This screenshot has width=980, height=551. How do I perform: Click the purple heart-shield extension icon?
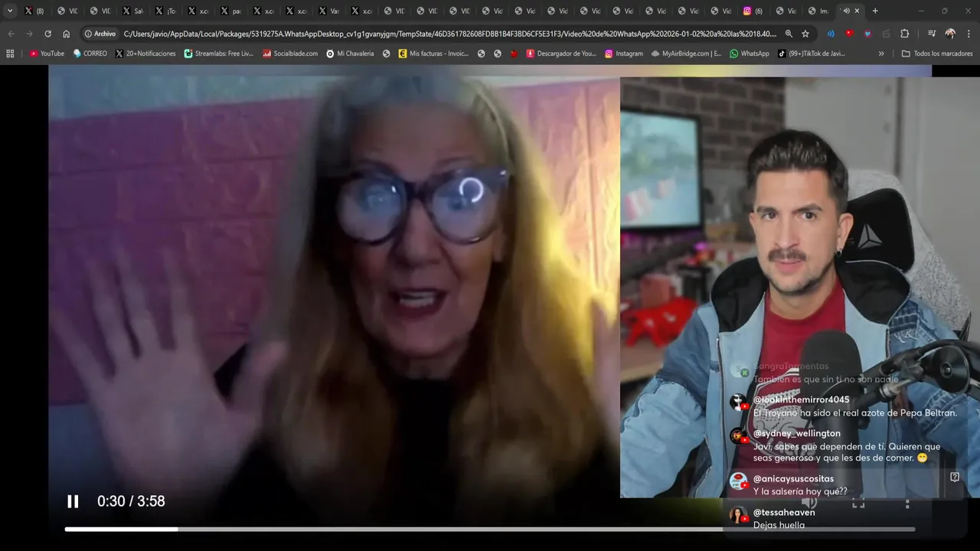867,34
